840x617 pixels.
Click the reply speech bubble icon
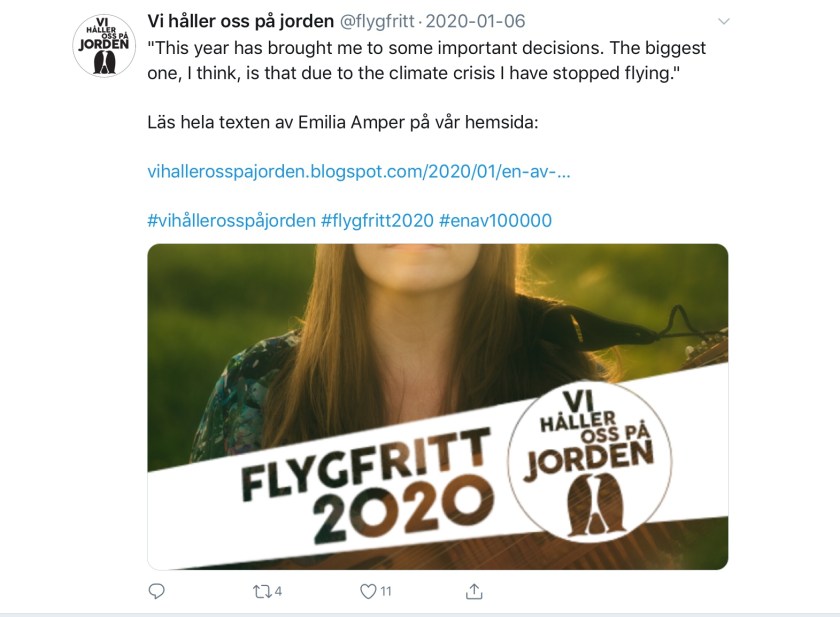coord(156,591)
